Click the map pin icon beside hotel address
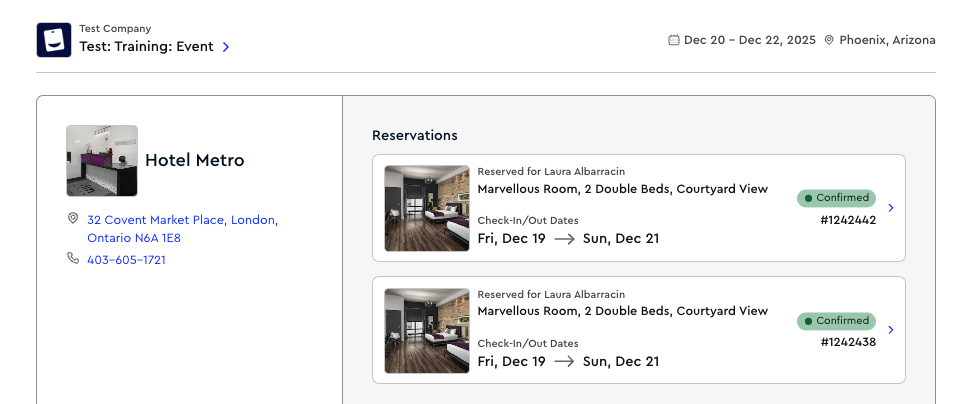 click(x=73, y=218)
